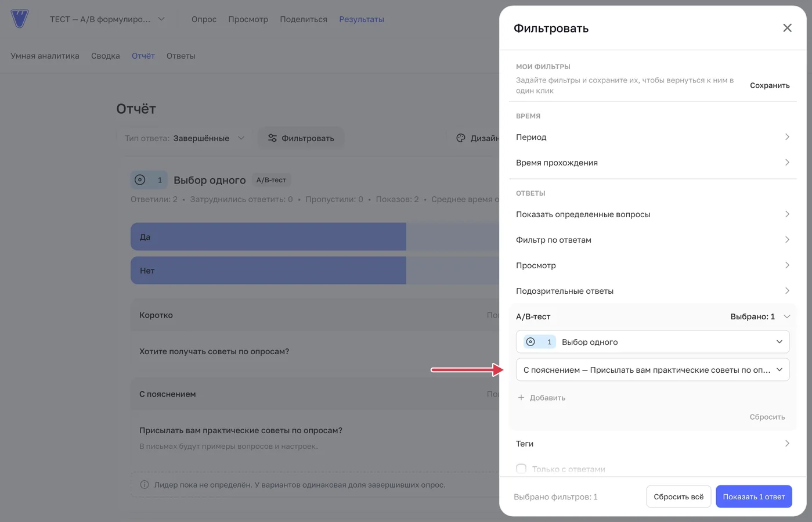Click the app logo icon

pyautogui.click(x=20, y=19)
